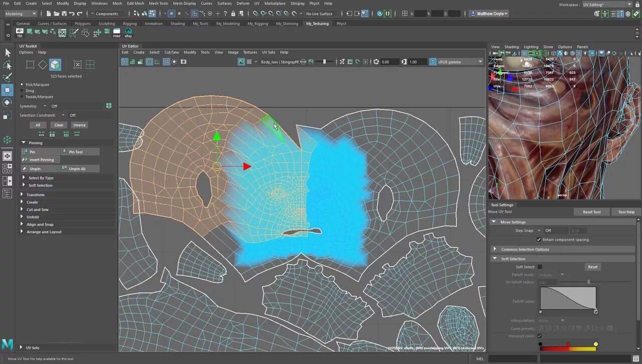Open the Textures menu in UV Editor
Image resolution: width=642 pixels, height=364 pixels.
[250, 52]
